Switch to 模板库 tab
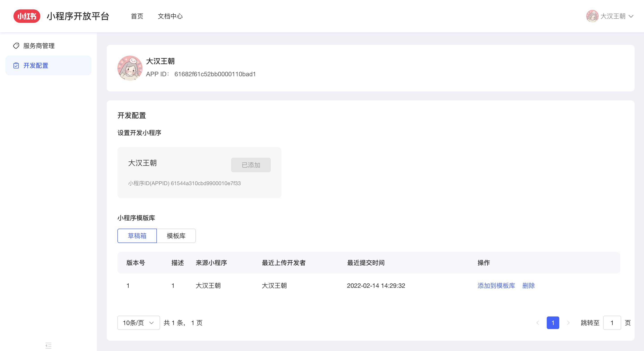The width and height of the screenshot is (644, 351). click(x=176, y=236)
